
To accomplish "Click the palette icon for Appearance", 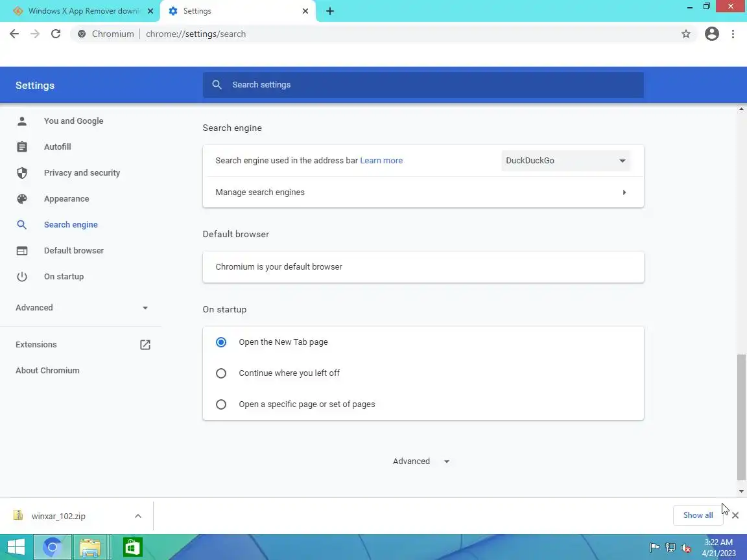I will (22, 198).
